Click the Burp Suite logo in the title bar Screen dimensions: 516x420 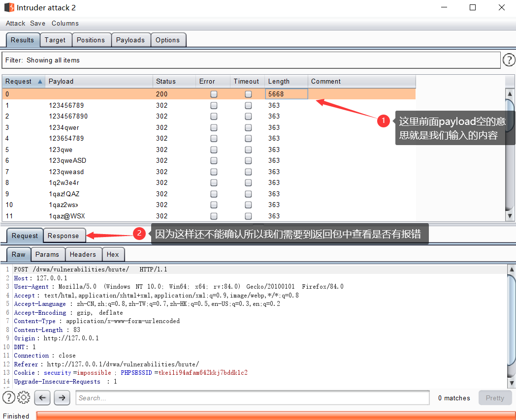click(9, 7)
